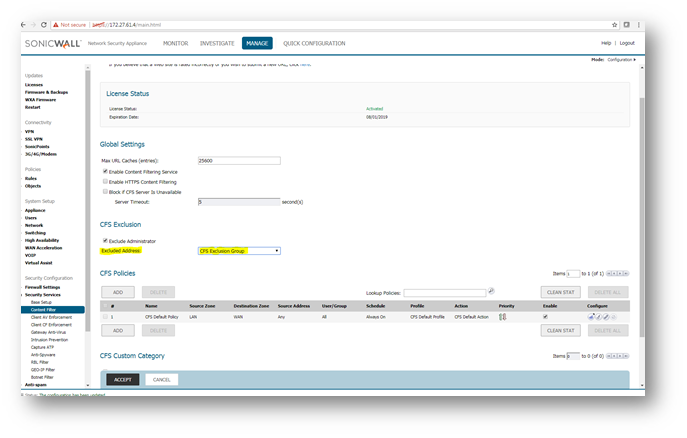
Task: Open Firmware & Backups in sidebar
Action: tap(46, 92)
